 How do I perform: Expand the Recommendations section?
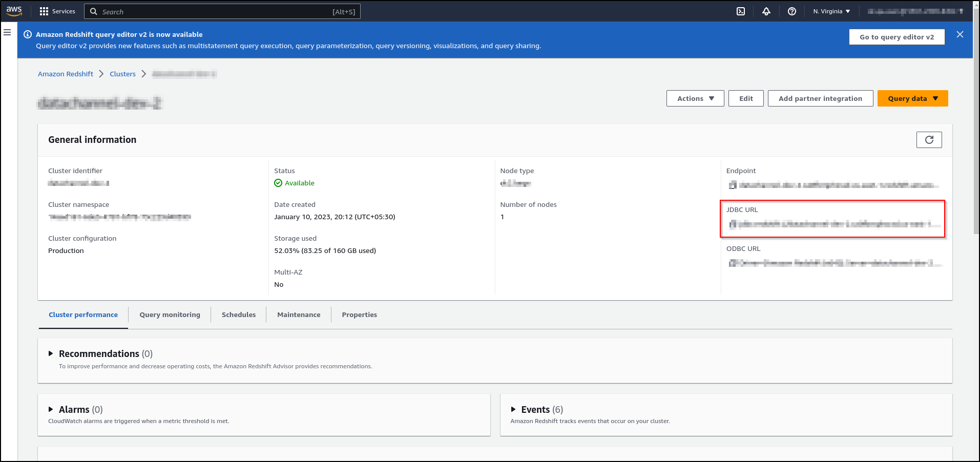tap(51, 353)
